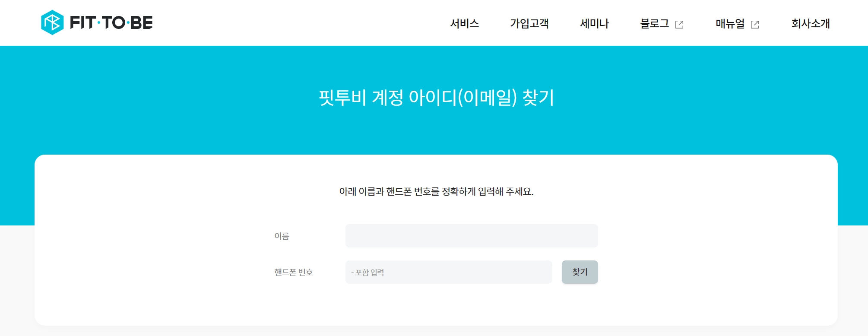Click external-link icon beside 매뉴얼
Viewport: 868px width, 336px height.
(x=755, y=25)
